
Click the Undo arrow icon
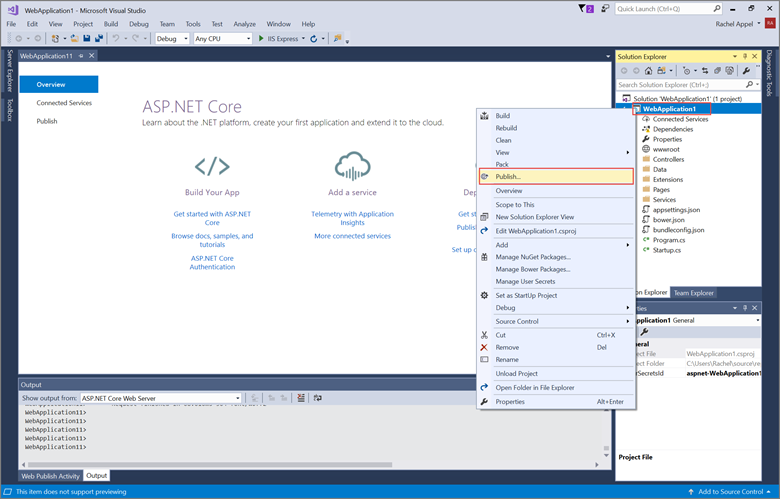[115, 38]
